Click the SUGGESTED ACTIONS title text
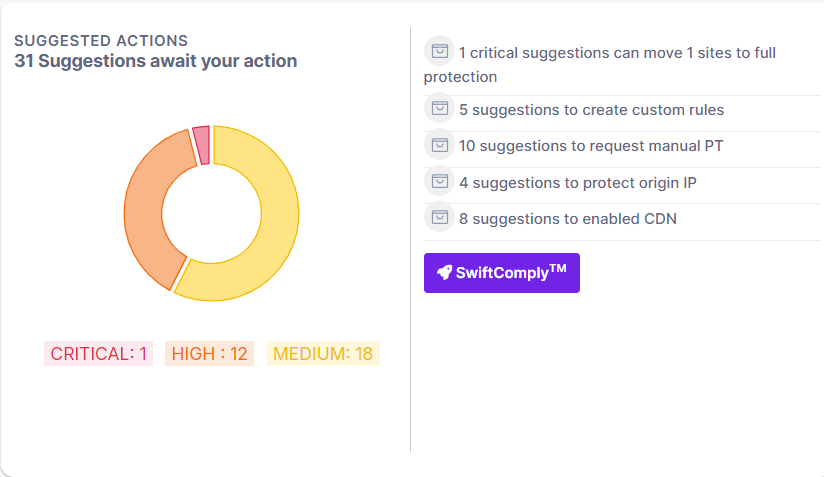Image resolution: width=824 pixels, height=477 pixels. (x=101, y=41)
